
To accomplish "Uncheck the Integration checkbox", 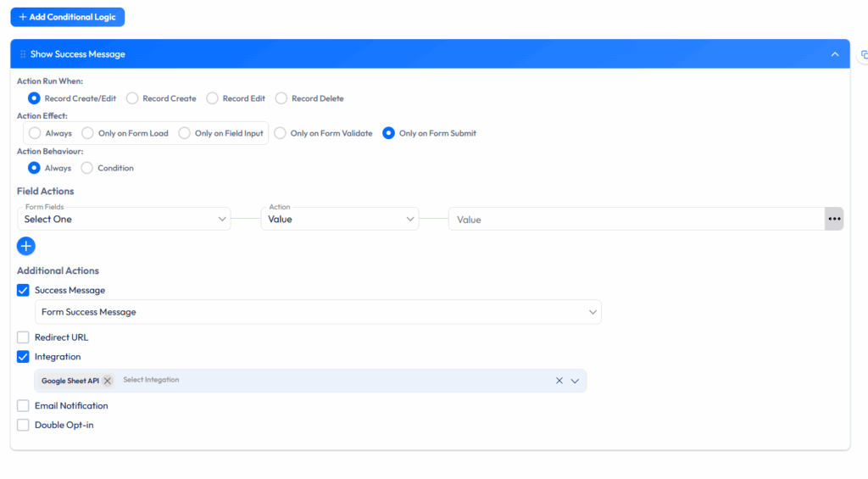I will point(23,357).
